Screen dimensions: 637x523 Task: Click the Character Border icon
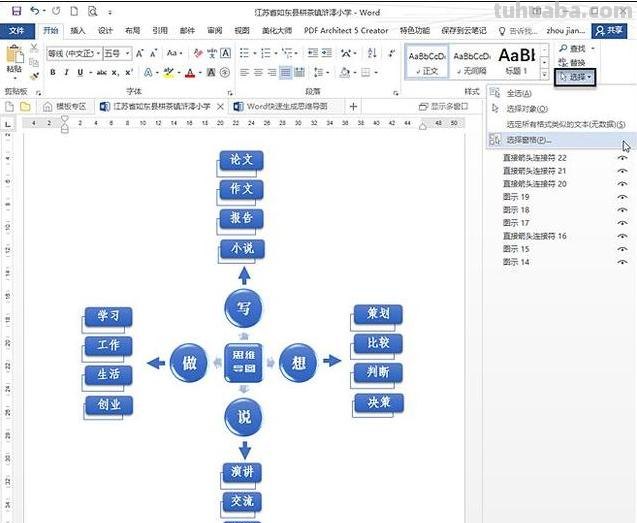coord(225,53)
